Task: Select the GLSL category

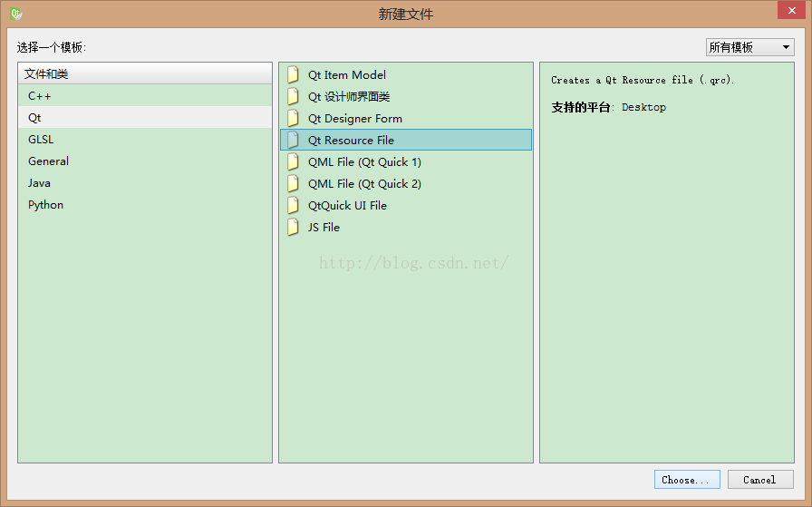Action: [145, 140]
